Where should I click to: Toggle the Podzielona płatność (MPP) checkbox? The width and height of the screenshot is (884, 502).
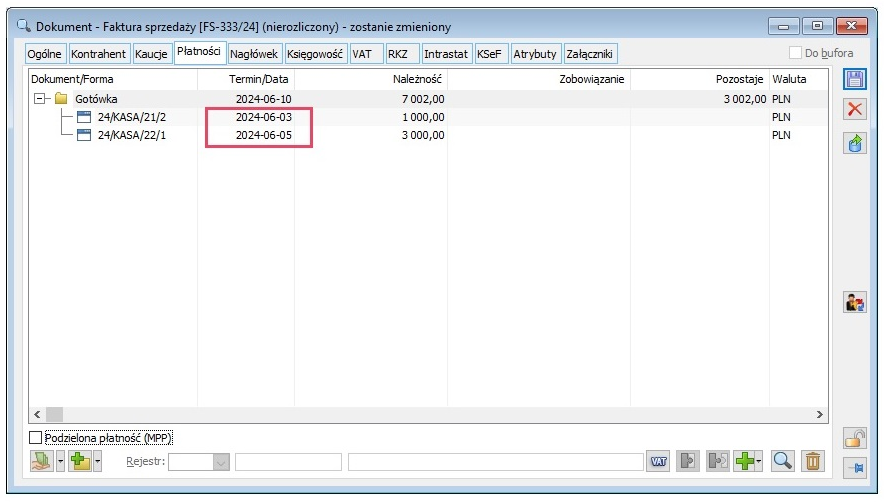pyautogui.click(x=36, y=438)
